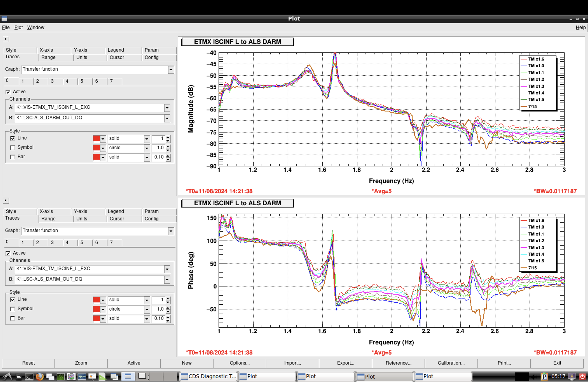588x382 pixels.
Task: Open the green triangle ruler icon
Action: point(102,377)
